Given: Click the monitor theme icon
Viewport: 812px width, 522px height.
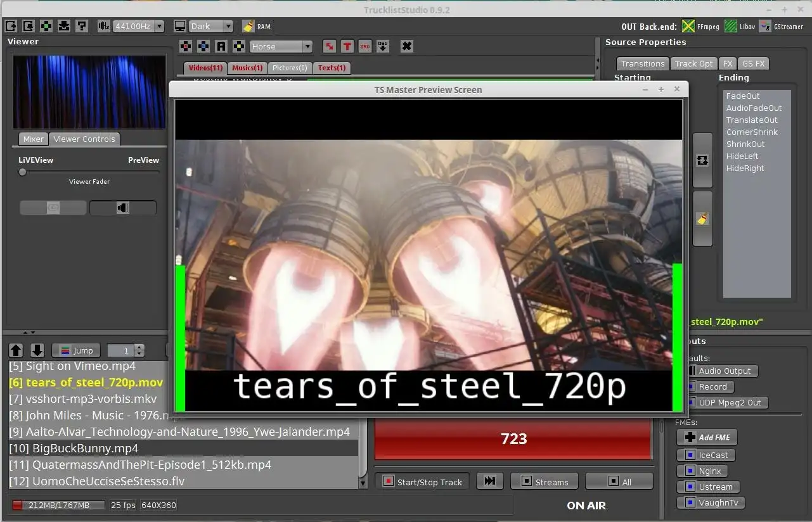Looking at the screenshot, I should coord(180,26).
